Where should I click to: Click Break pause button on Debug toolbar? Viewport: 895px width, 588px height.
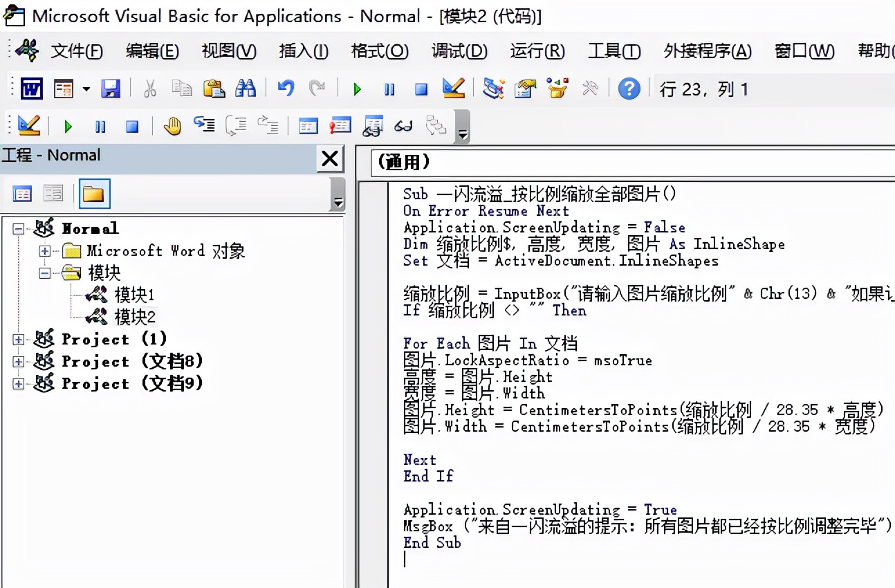[100, 127]
